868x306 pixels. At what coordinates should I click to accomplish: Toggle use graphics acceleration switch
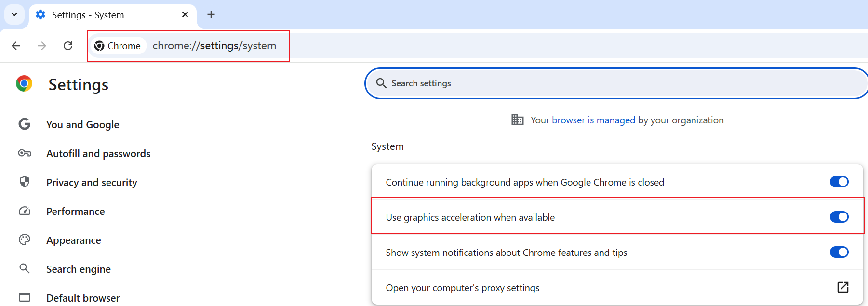[x=839, y=217]
